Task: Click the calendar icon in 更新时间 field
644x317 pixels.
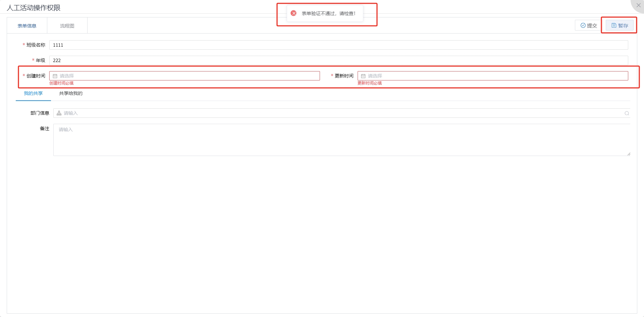Action: [363, 76]
